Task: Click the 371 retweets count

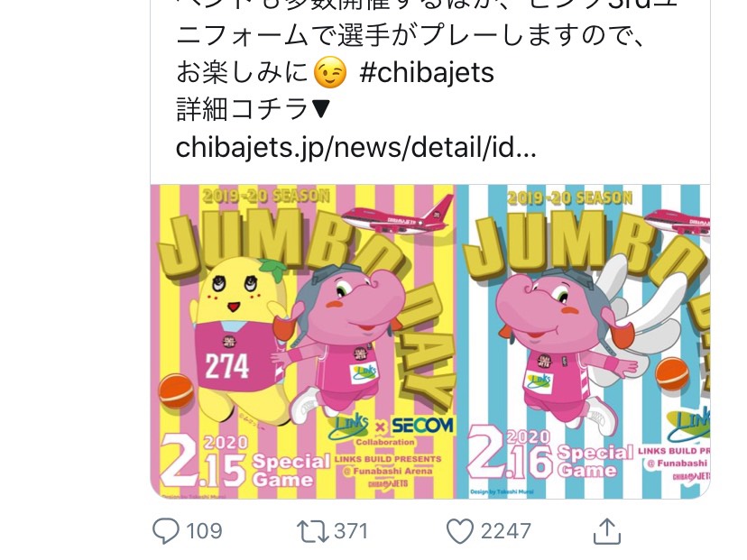Action: tap(351, 531)
